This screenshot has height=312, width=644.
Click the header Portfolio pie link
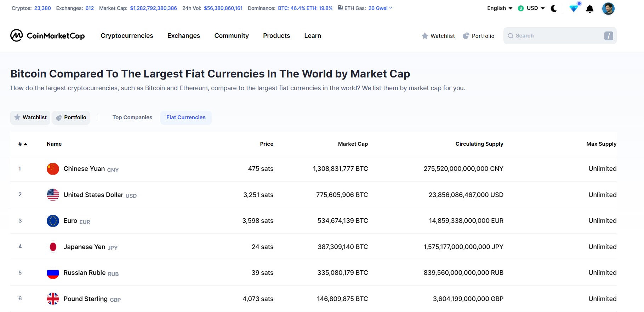478,36
